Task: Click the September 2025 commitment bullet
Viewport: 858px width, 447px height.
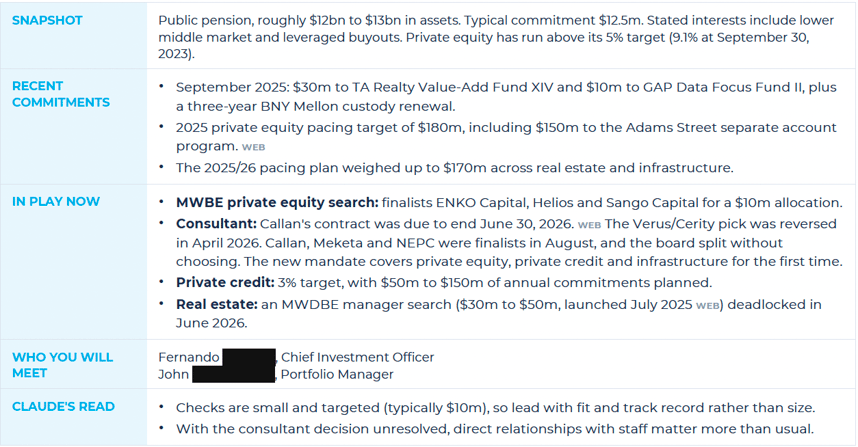Action: 506,97
